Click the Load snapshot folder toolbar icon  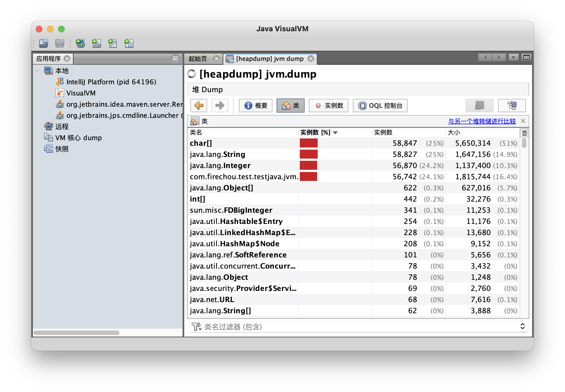(44, 43)
